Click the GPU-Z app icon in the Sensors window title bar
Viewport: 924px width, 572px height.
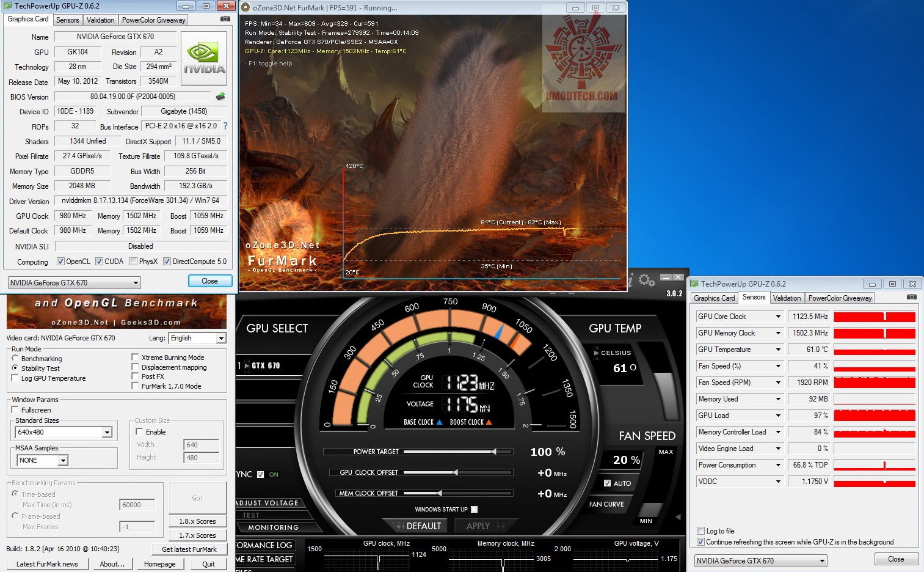pos(694,284)
